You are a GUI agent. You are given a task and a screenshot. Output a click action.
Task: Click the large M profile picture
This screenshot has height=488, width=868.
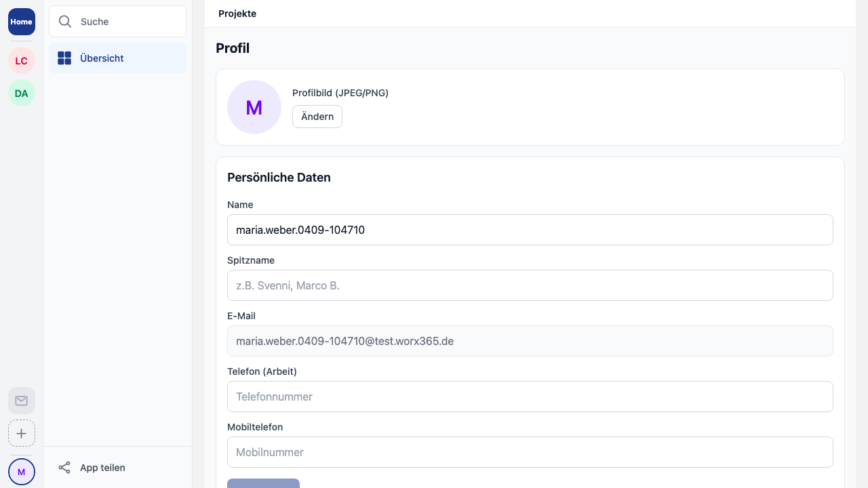[x=254, y=107]
